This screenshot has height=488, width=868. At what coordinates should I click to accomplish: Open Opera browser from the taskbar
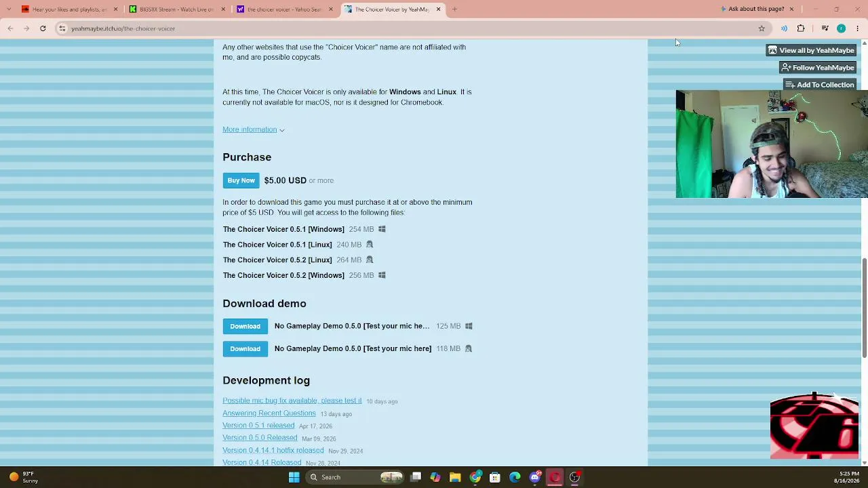pyautogui.click(x=555, y=477)
